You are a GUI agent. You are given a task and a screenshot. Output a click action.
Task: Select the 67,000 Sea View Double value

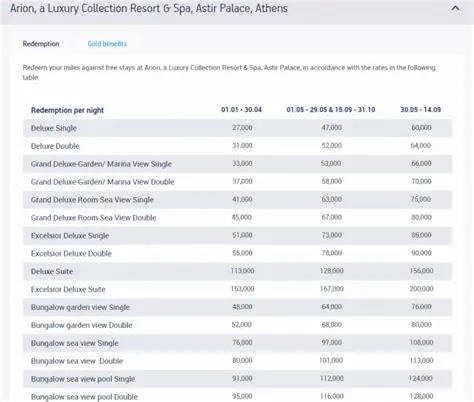331,217
